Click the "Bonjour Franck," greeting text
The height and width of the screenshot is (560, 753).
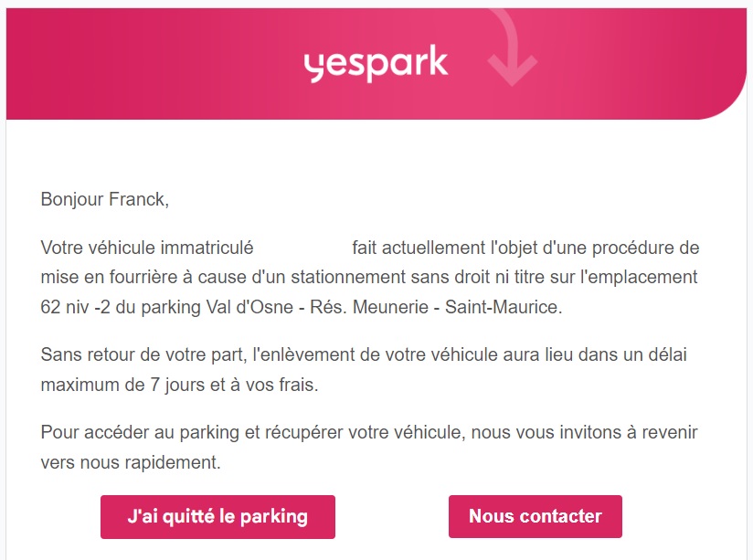(x=105, y=199)
